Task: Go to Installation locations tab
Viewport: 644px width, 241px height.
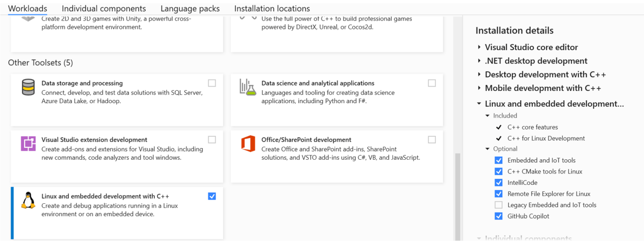Action: click(272, 8)
